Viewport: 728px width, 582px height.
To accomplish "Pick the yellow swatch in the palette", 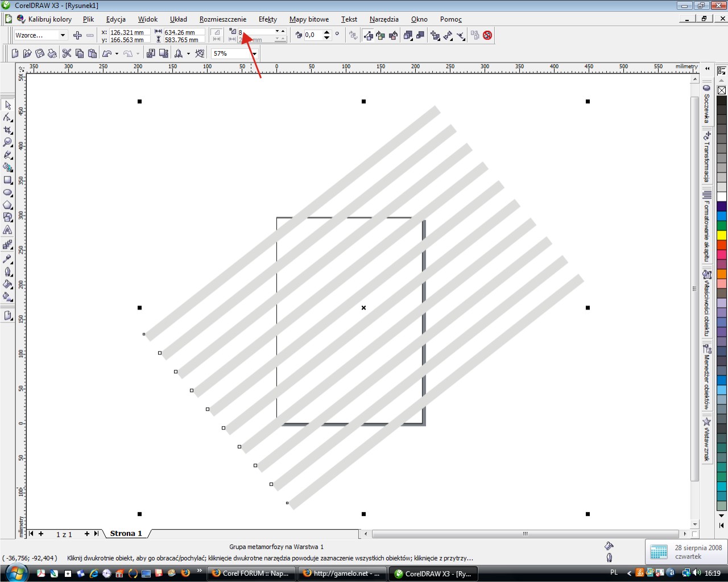I will click(x=722, y=235).
